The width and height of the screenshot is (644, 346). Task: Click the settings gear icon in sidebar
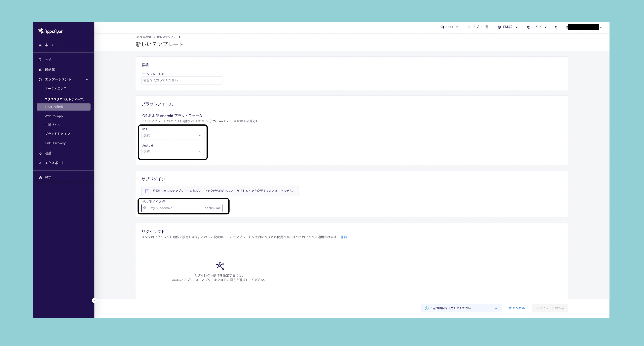tap(40, 178)
